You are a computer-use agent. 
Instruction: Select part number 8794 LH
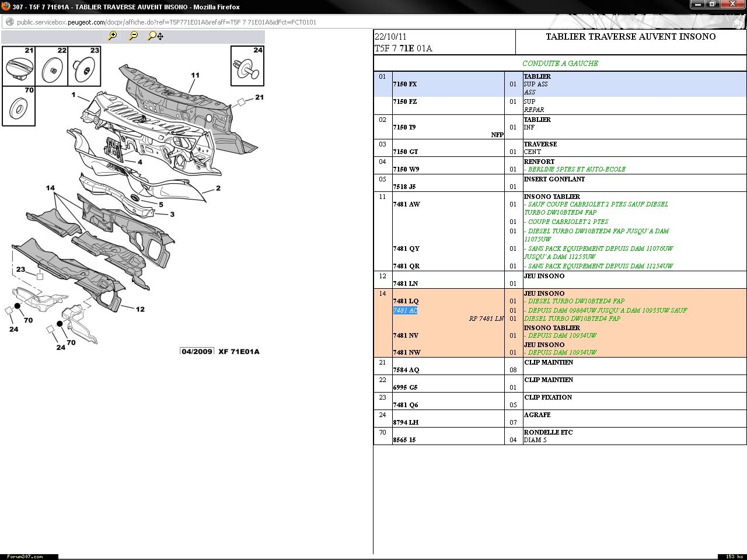tap(406, 422)
